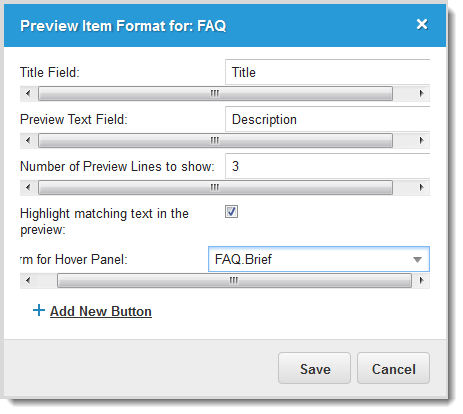
Task: Click right scroll arrow under Title Field
Action: click(421, 93)
